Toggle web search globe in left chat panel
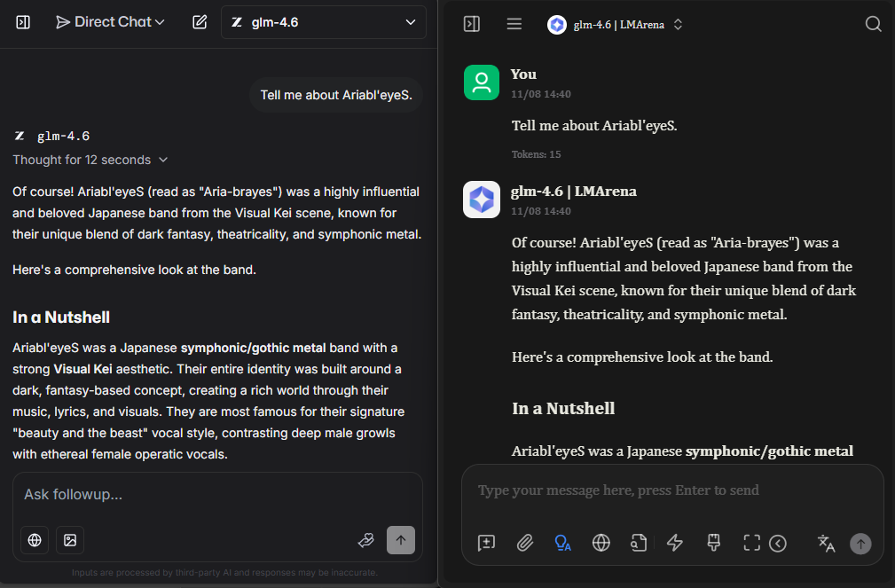Viewport: 895px width, 588px height. (x=35, y=540)
